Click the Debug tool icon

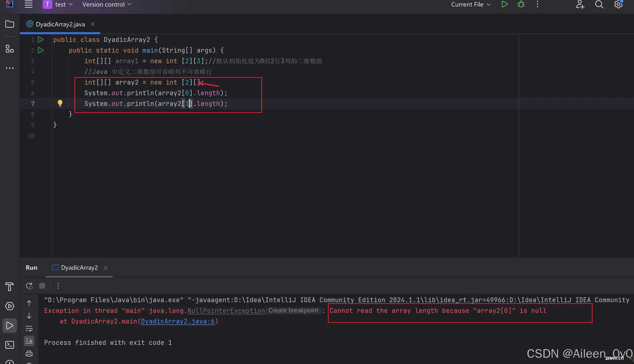point(521,4)
